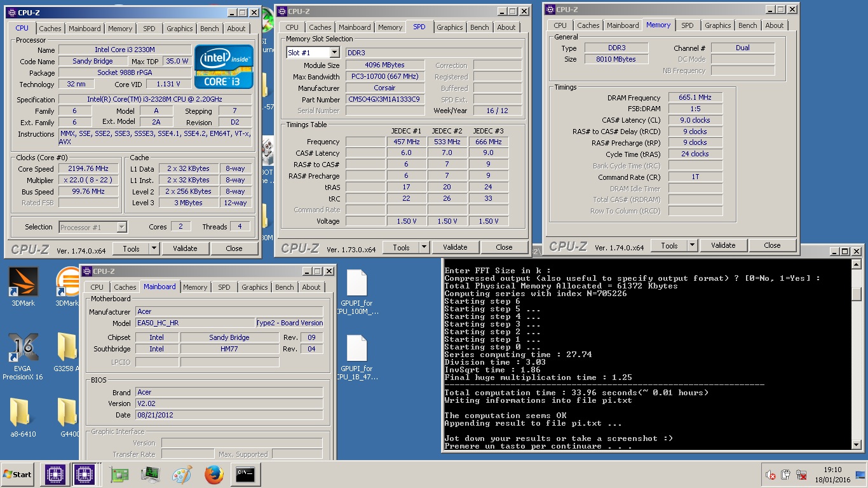
Task: Click Tools button in Memory window
Action: click(669, 245)
